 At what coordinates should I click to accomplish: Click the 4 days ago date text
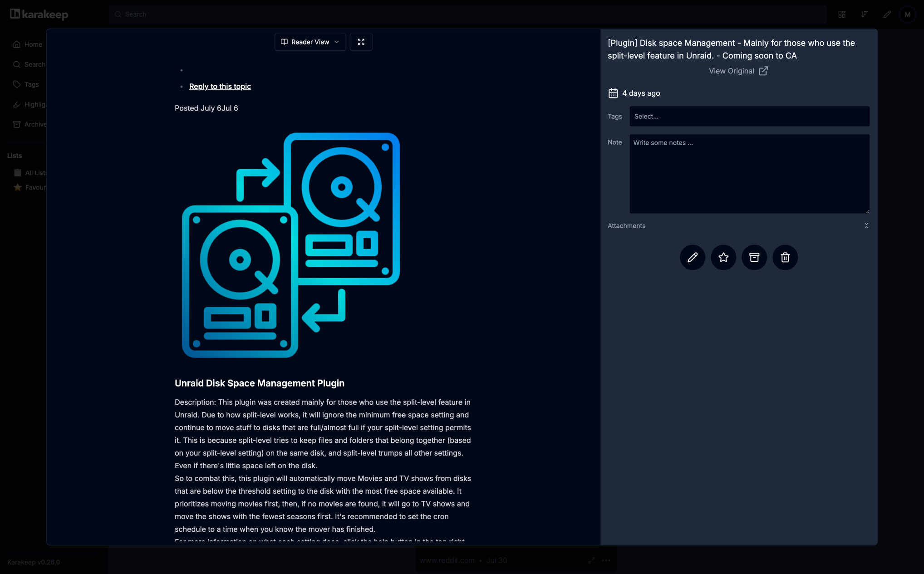pyautogui.click(x=641, y=93)
